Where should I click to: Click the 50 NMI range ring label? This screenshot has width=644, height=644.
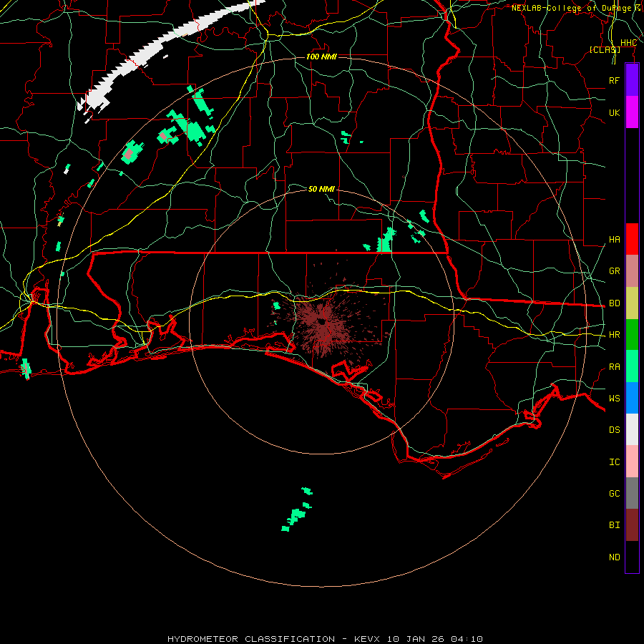tap(321, 189)
